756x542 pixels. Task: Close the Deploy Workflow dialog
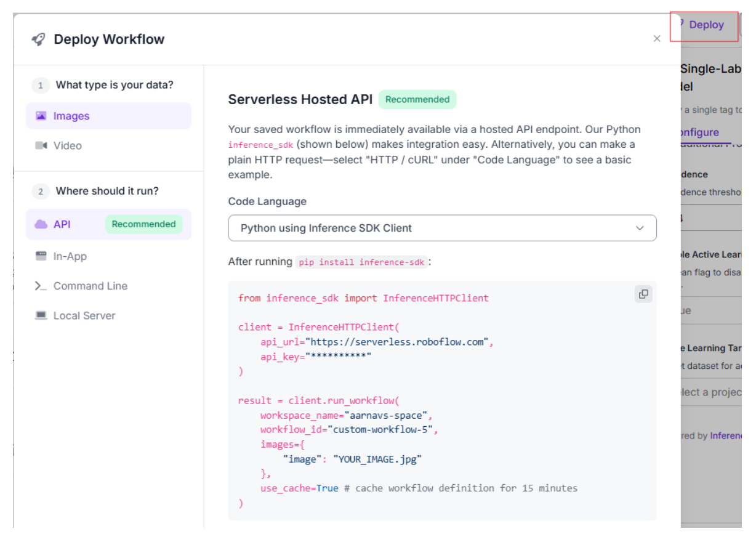click(657, 39)
